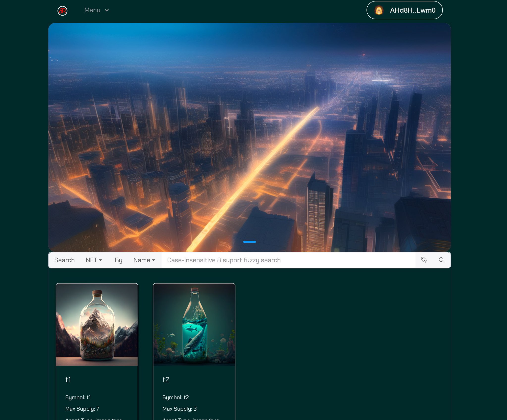Viewport: 507px width, 420px height.
Task: Click 'Symbol: t1' text on first card
Action: click(78, 397)
